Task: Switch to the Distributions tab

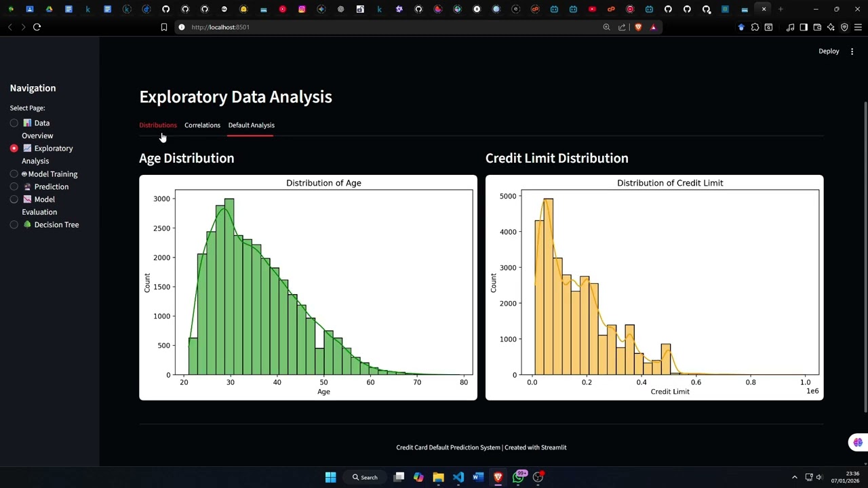Action: pyautogui.click(x=158, y=125)
